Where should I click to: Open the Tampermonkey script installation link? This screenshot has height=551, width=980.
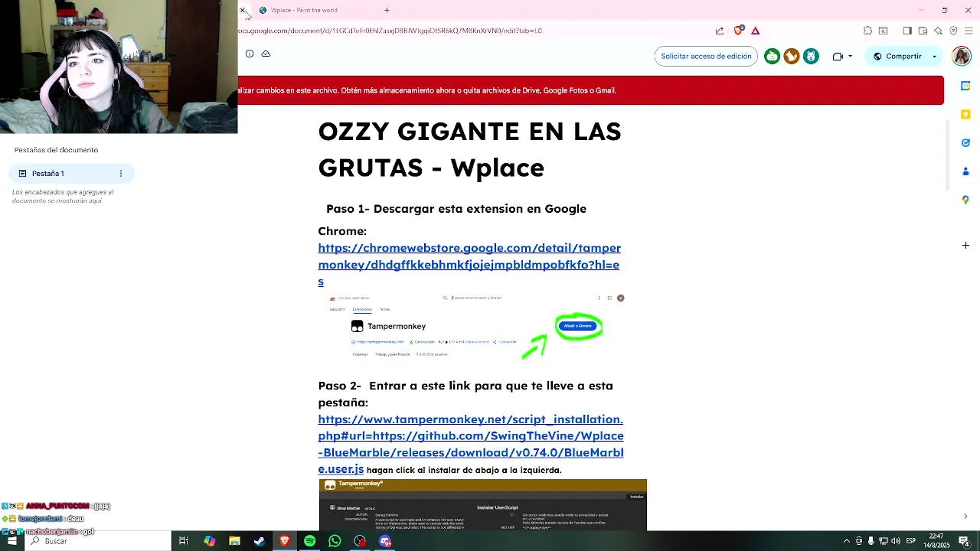[x=471, y=444]
